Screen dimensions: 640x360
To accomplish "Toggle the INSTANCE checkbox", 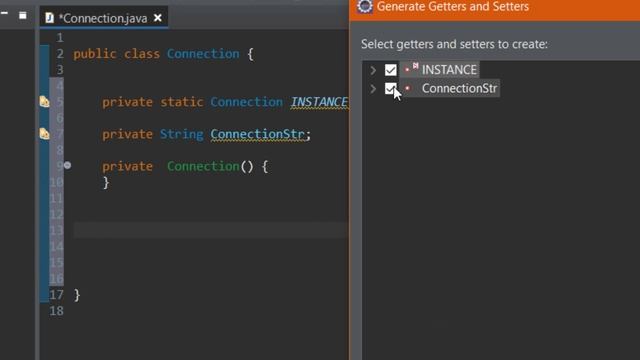I will coord(391,70).
